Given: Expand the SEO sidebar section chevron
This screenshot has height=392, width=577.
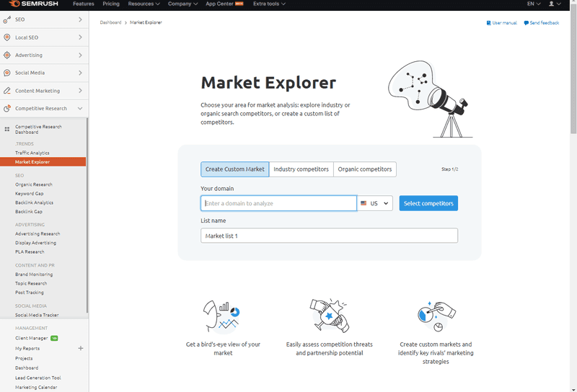Looking at the screenshot, I should tap(80, 19).
